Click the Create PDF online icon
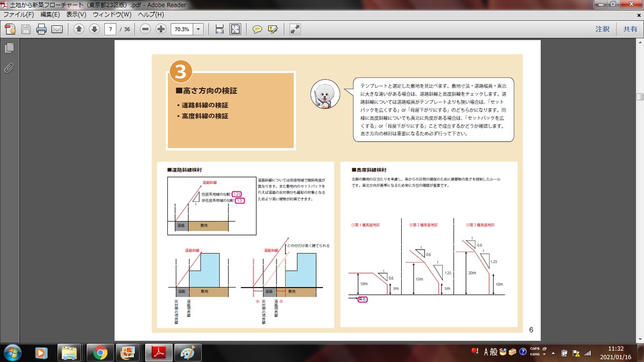 [10, 29]
